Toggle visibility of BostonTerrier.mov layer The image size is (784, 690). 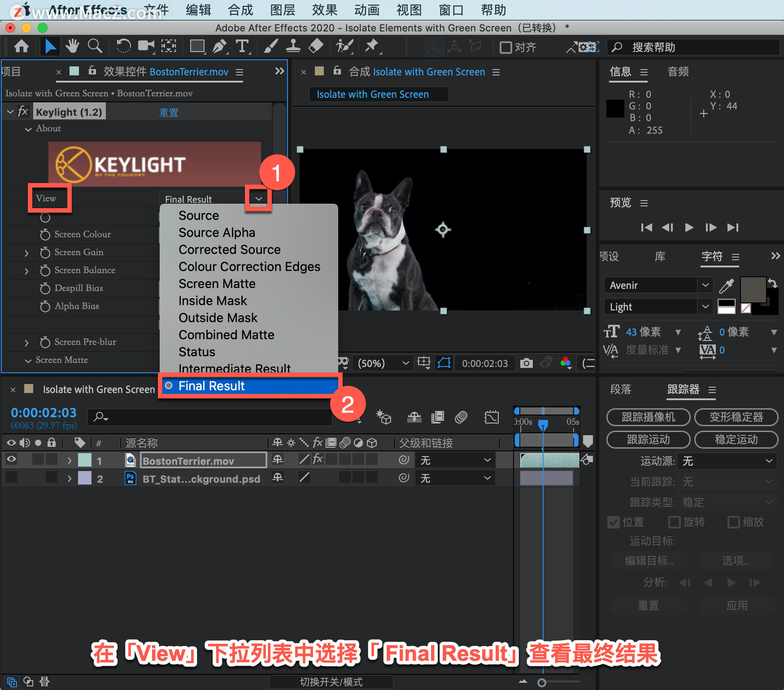click(11, 459)
